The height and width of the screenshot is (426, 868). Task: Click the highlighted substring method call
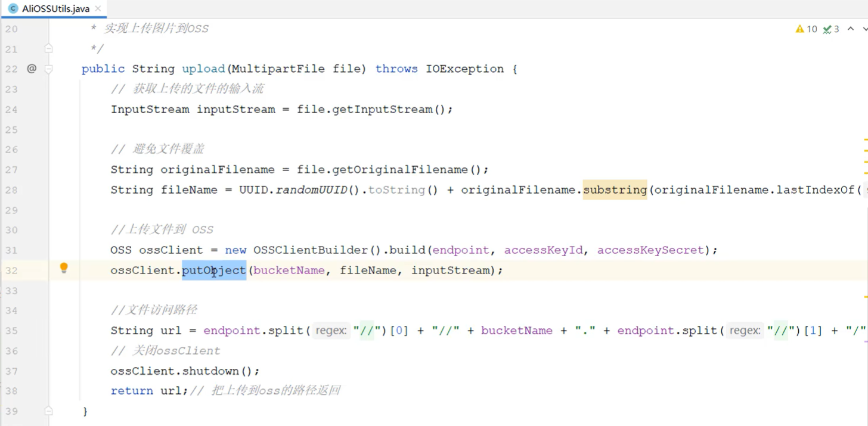[x=615, y=190]
